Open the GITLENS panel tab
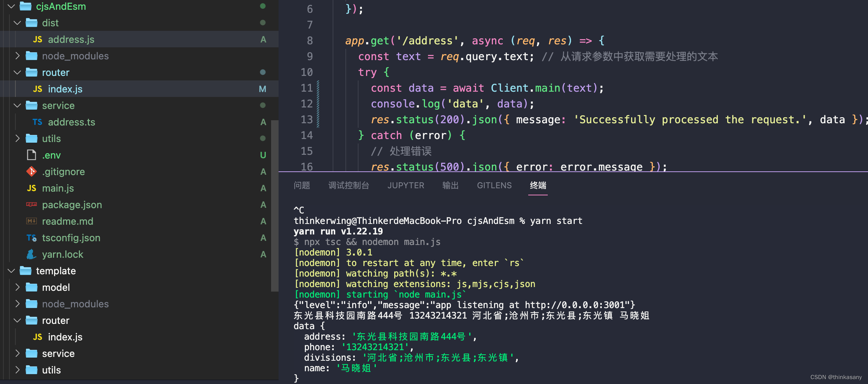 494,185
